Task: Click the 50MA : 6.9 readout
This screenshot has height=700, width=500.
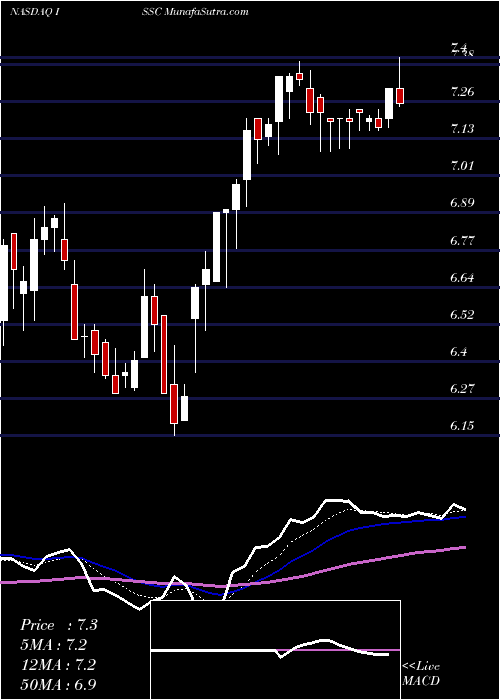Action: [x=58, y=684]
